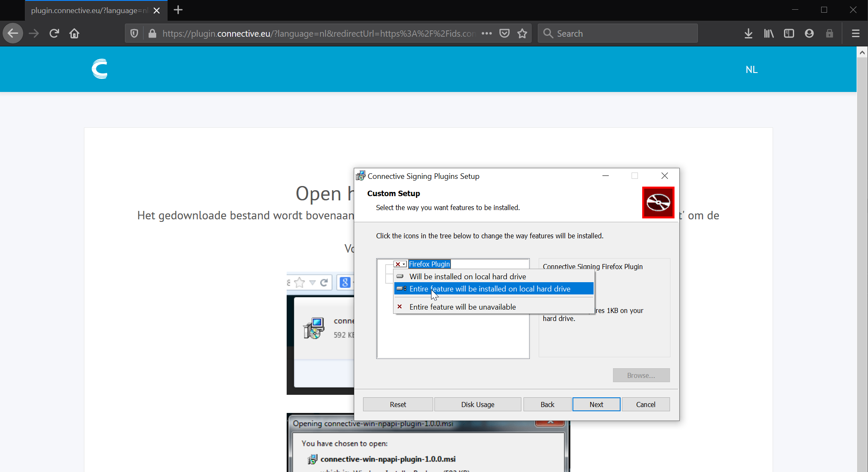The image size is (868, 472).
Task: Minimize the Connective Signing Plugins Setup window
Action: [x=605, y=176]
